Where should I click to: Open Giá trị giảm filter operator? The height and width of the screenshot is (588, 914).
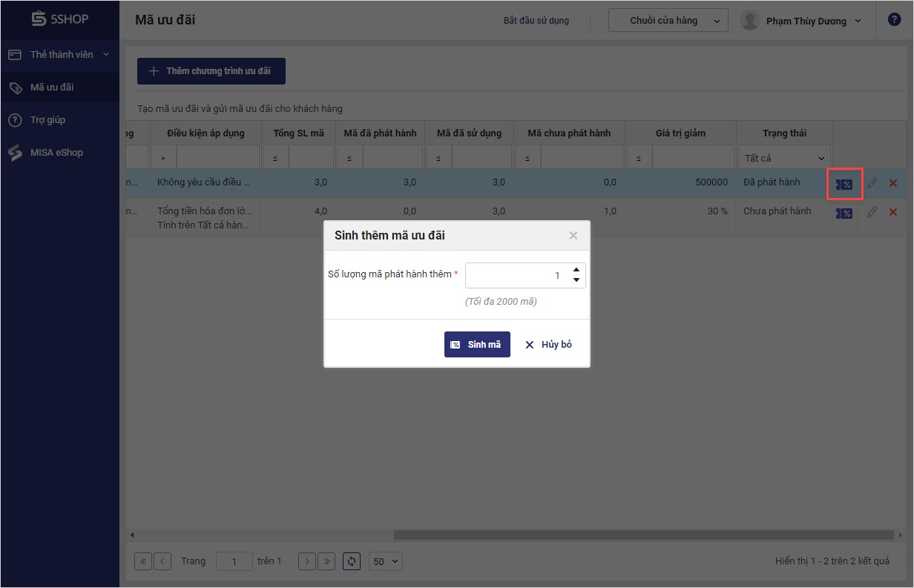click(639, 158)
